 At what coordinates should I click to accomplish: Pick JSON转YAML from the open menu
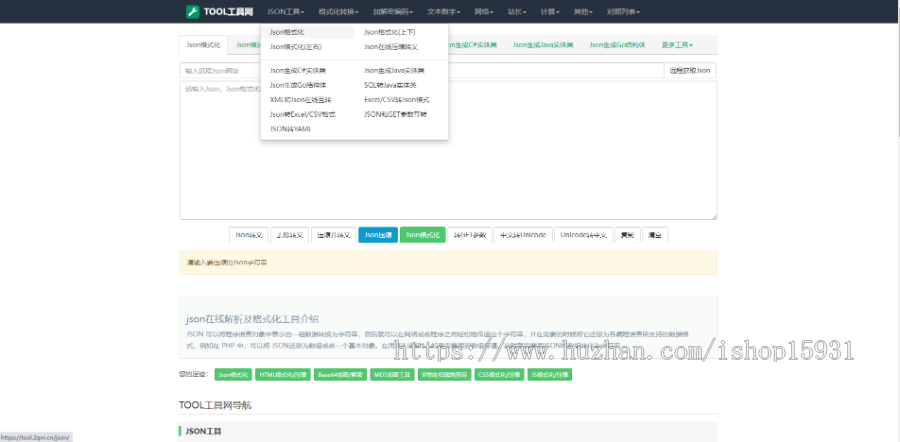pyautogui.click(x=289, y=129)
